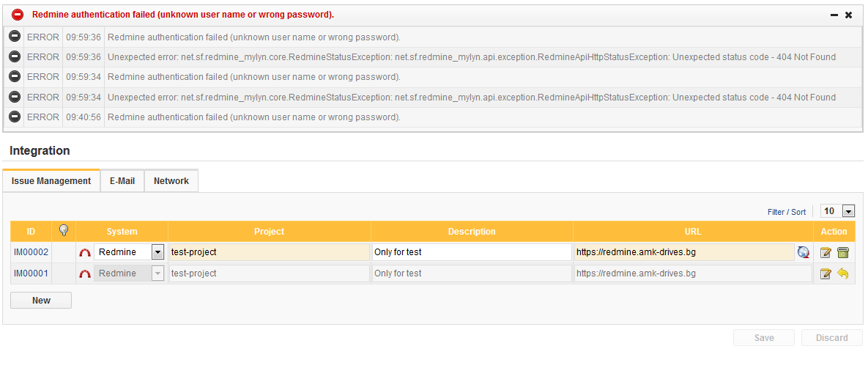Image resolution: width=868 pixels, height=371 pixels.
Task: Click the Description field containing 'Only for test'
Action: (471, 252)
